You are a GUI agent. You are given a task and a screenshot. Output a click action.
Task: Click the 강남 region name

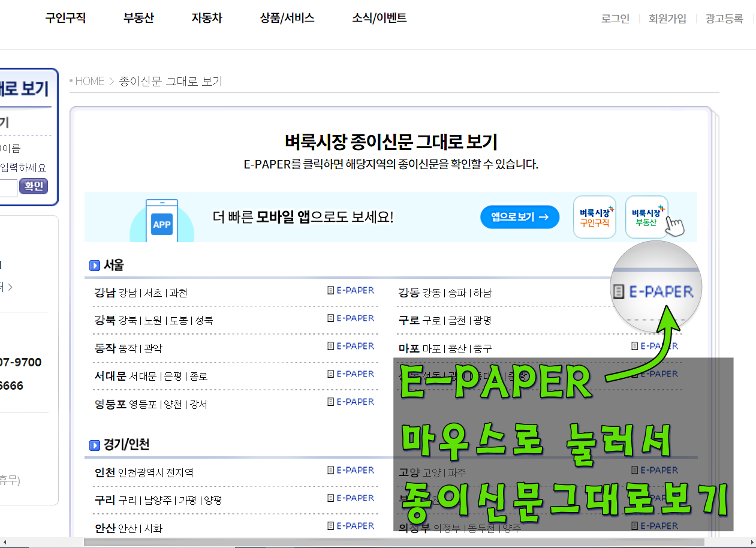(105, 293)
